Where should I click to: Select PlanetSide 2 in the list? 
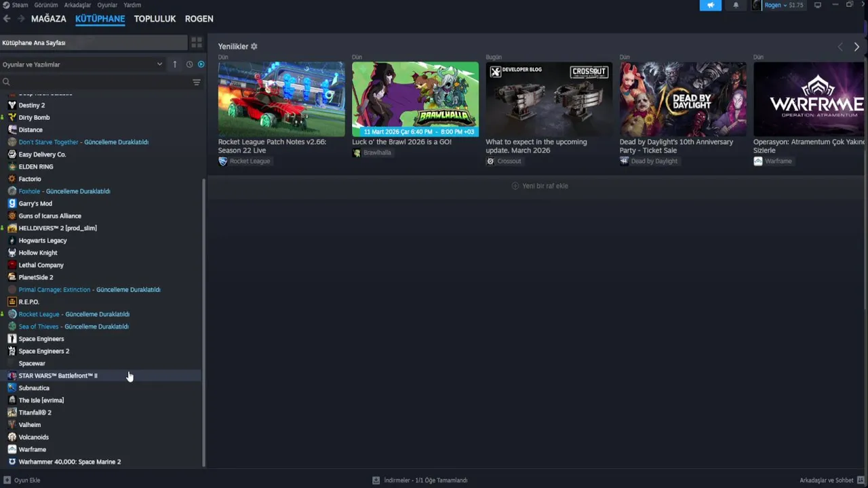pos(102,277)
